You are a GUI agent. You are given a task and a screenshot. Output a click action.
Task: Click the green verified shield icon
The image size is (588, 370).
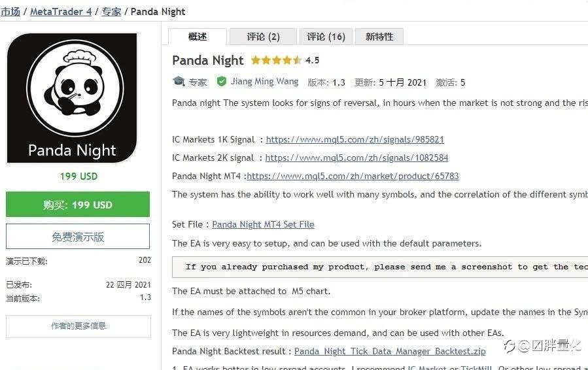coord(222,82)
